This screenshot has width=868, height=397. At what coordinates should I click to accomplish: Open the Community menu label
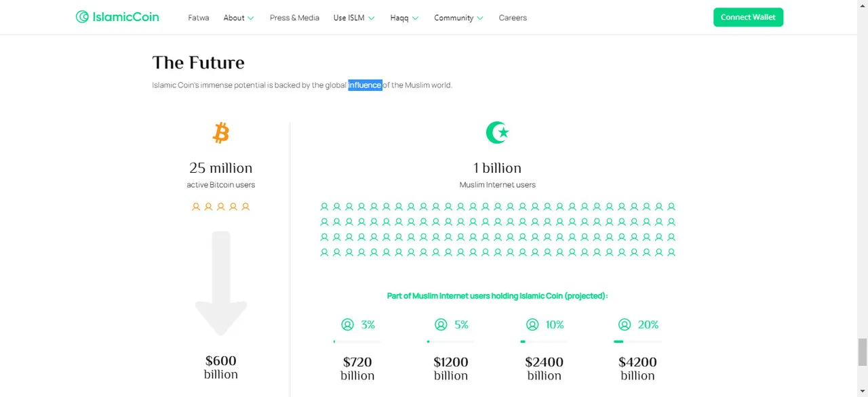click(x=454, y=18)
